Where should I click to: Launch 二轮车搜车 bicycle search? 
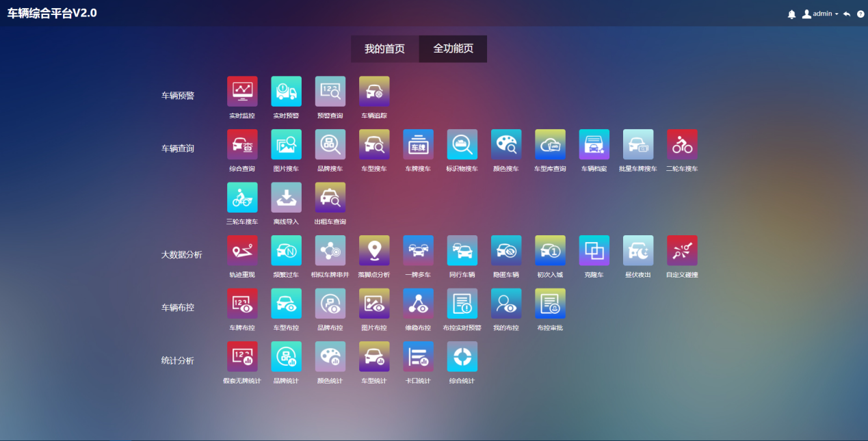tap(682, 144)
